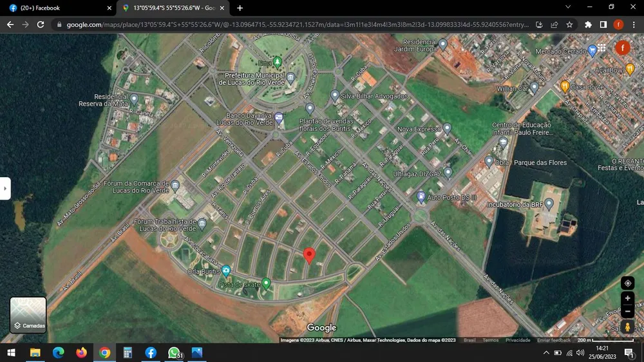Viewport: 644px width, 362px height.
Task: Select Residencial Jardim Europa pin
Action: click(x=443, y=44)
